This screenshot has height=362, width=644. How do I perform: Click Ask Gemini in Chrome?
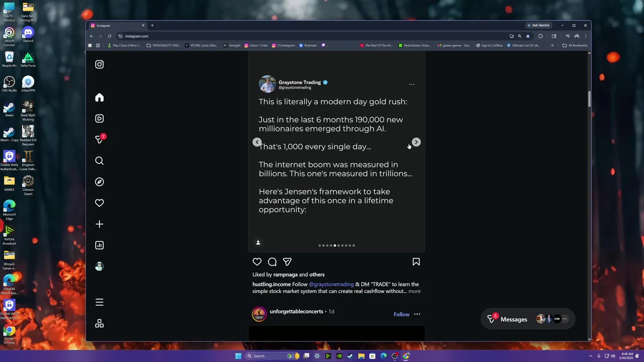click(x=538, y=25)
